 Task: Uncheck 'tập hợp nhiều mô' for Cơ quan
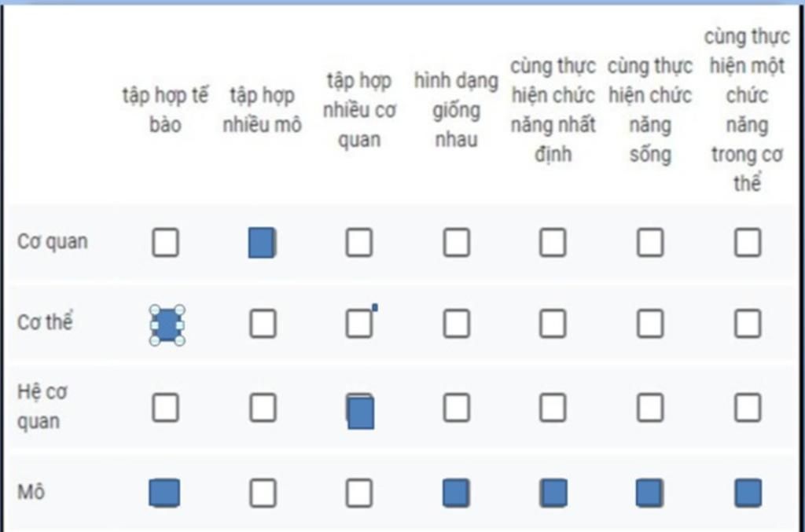coord(262,243)
